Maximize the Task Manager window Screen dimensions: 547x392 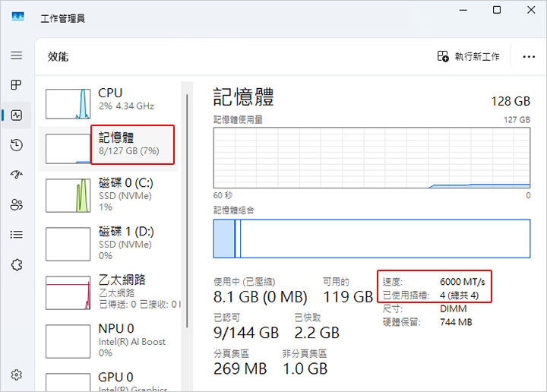tap(497, 10)
